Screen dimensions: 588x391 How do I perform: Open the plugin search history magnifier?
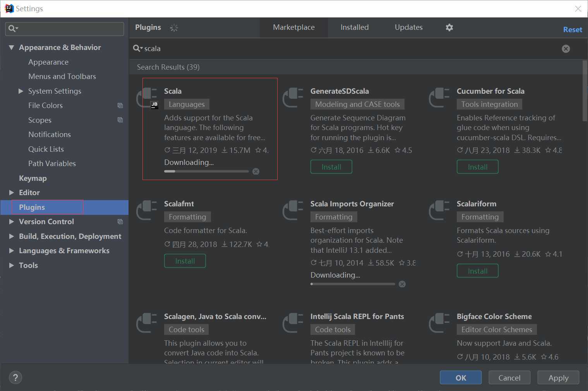tap(138, 48)
